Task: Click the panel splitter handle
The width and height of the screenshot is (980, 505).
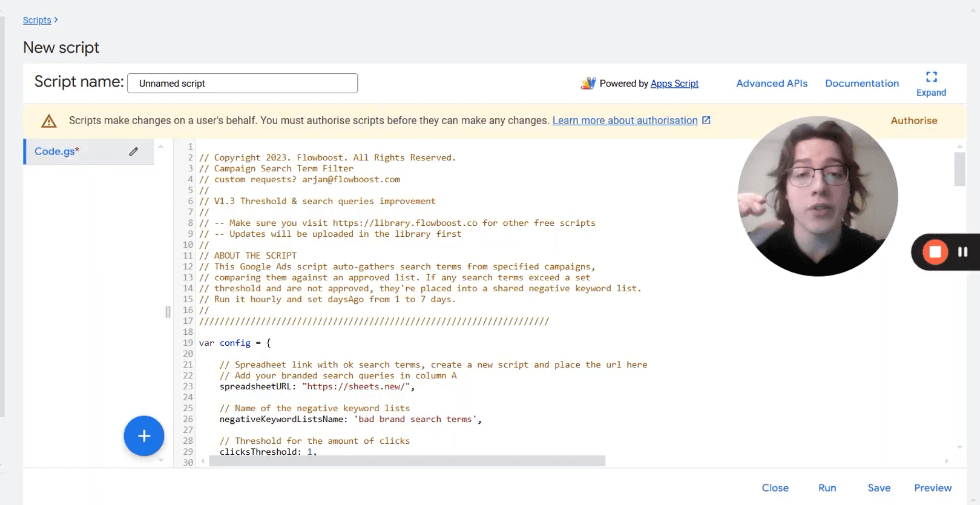Action: (x=168, y=312)
